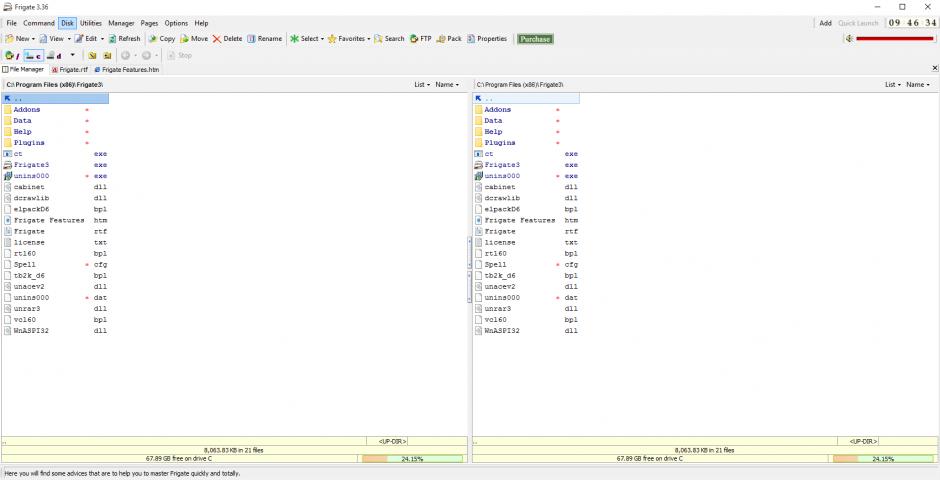The height and width of the screenshot is (480, 940).
Task: Open the right panel Name sort dropdown
Action: (918, 84)
